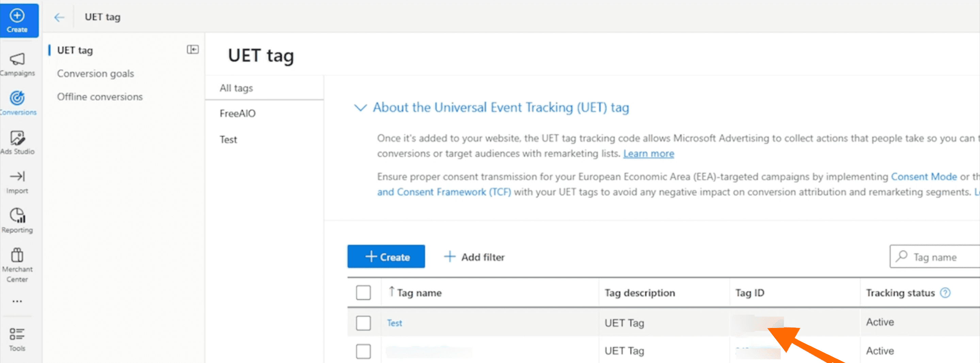Click the Create button in the left rail
Screen dimensions: 980x363
tap(19, 20)
